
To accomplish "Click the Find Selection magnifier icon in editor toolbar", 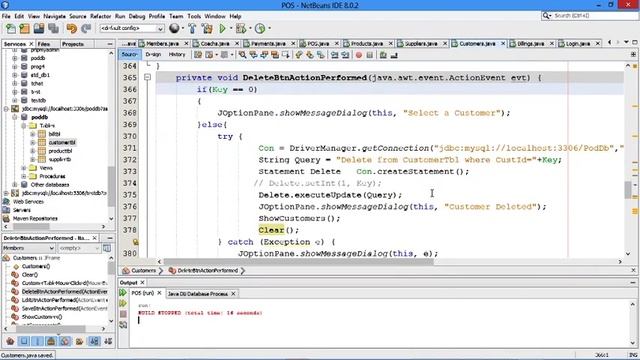I will tap(242, 55).
